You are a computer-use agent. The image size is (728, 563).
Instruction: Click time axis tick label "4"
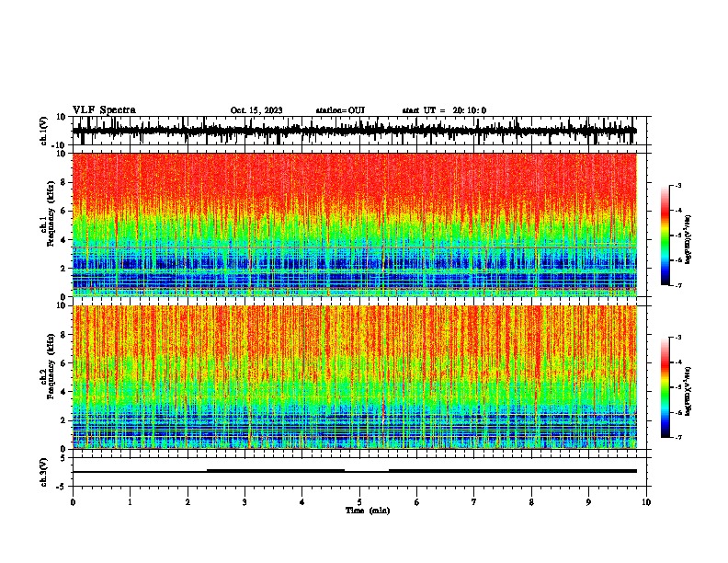(302, 502)
